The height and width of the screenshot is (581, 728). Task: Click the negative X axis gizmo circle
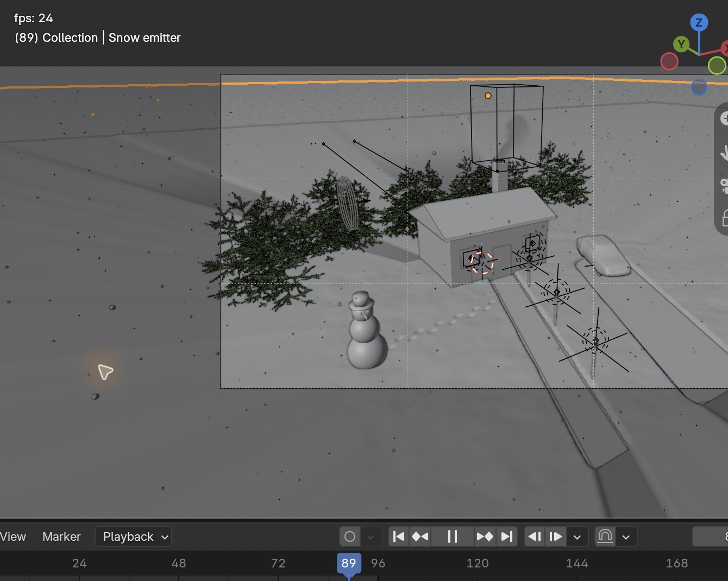click(x=669, y=61)
